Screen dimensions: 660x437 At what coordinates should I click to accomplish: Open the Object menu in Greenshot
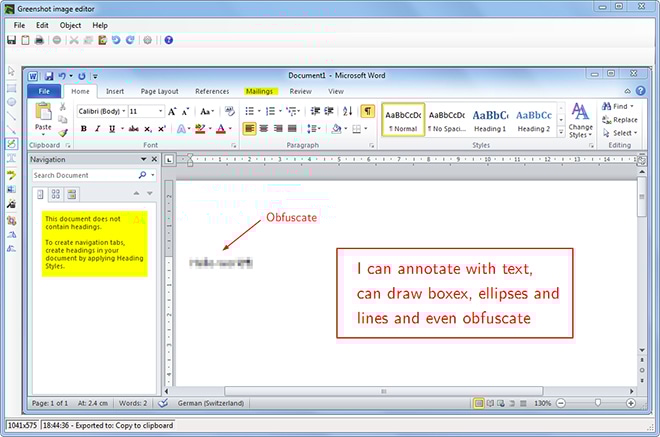70,25
